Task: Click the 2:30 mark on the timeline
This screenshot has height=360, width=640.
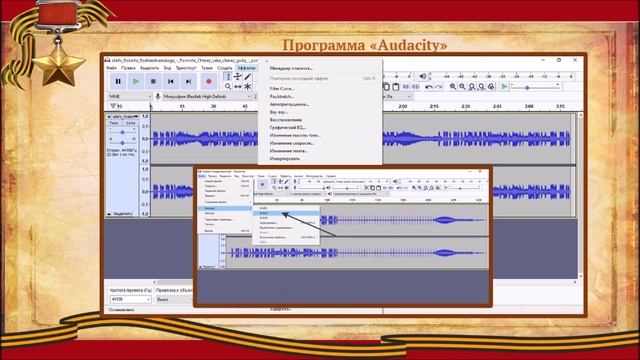Action: tap(466, 106)
